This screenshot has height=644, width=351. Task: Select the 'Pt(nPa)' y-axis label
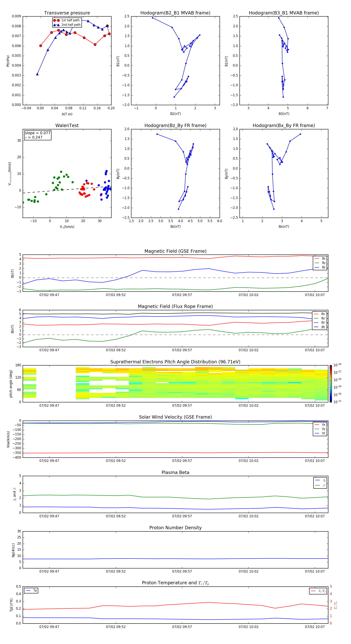pyautogui.click(x=8, y=61)
